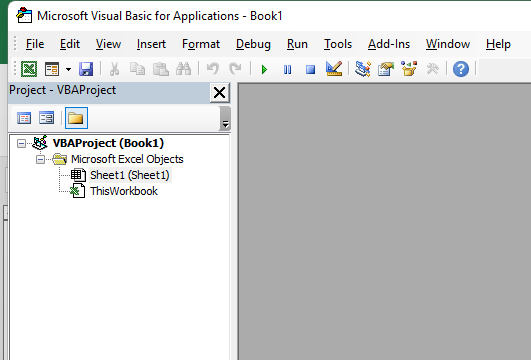
Task: Open the Debug menu
Action: [253, 44]
